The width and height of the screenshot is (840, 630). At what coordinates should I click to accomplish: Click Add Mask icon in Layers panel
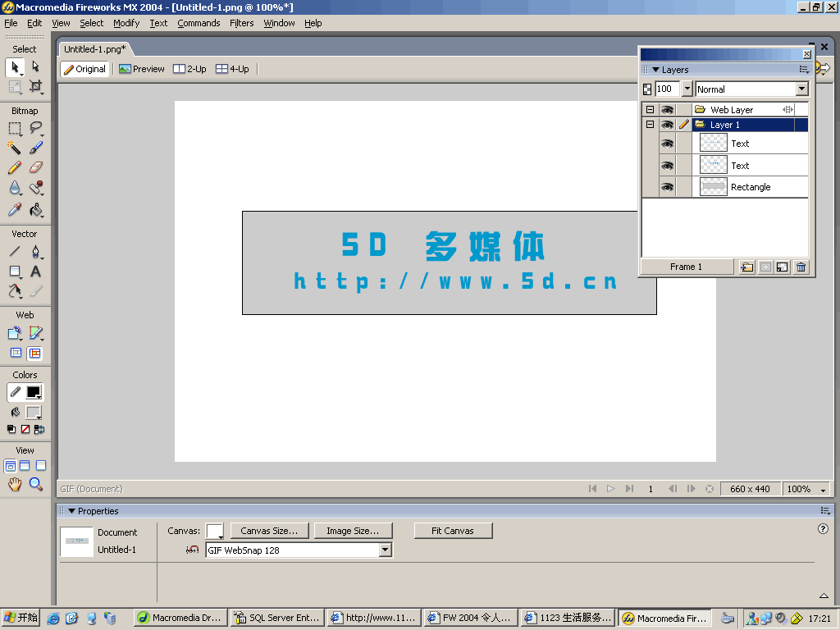765,267
